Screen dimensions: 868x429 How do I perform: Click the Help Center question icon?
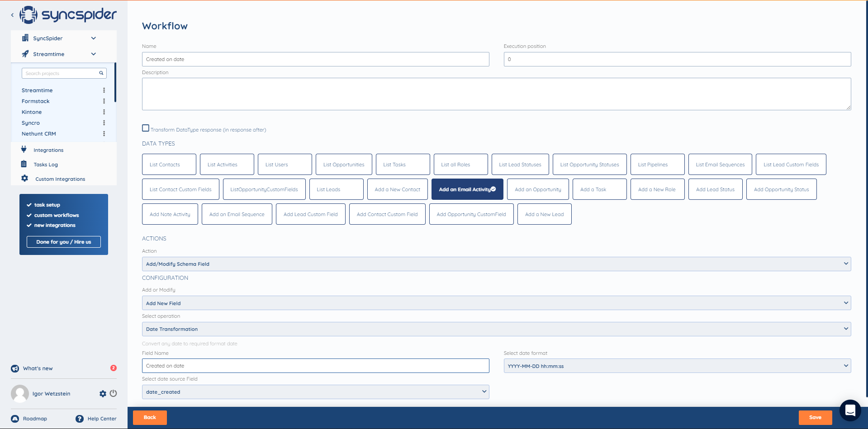coord(80,419)
